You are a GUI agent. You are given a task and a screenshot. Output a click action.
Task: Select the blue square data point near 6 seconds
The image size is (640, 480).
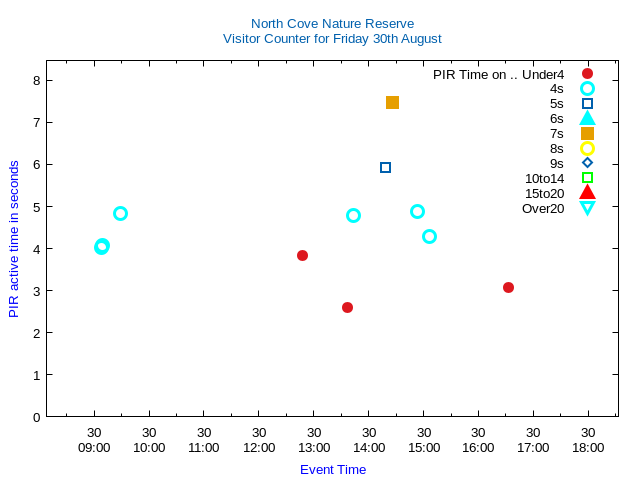tap(385, 167)
